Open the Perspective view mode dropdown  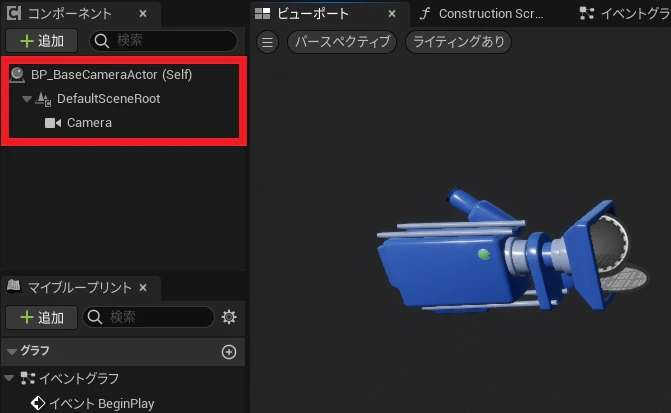[342, 42]
